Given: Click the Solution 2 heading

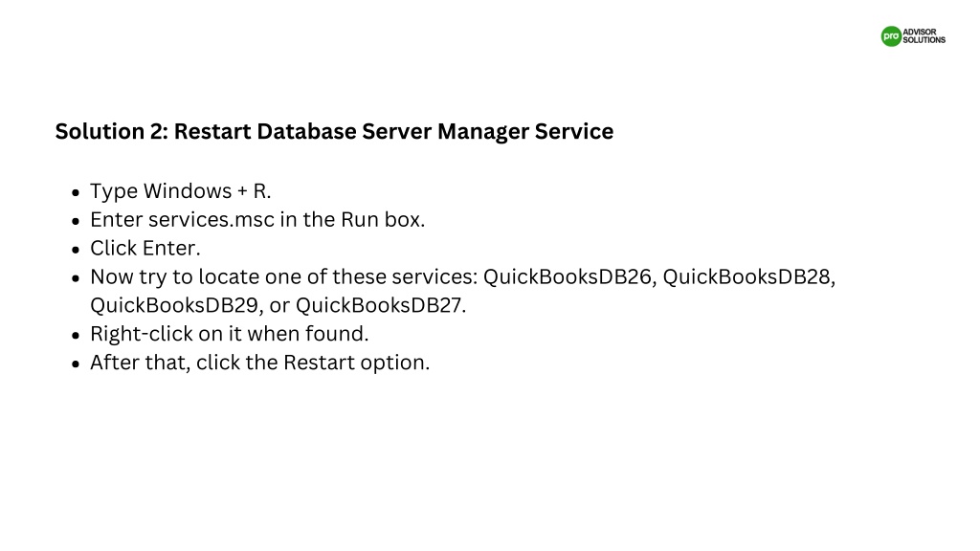Looking at the screenshot, I should tap(334, 131).
